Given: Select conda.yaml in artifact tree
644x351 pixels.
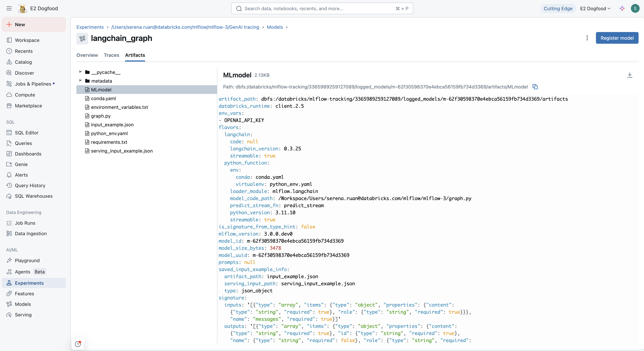Looking at the screenshot, I should point(103,98).
